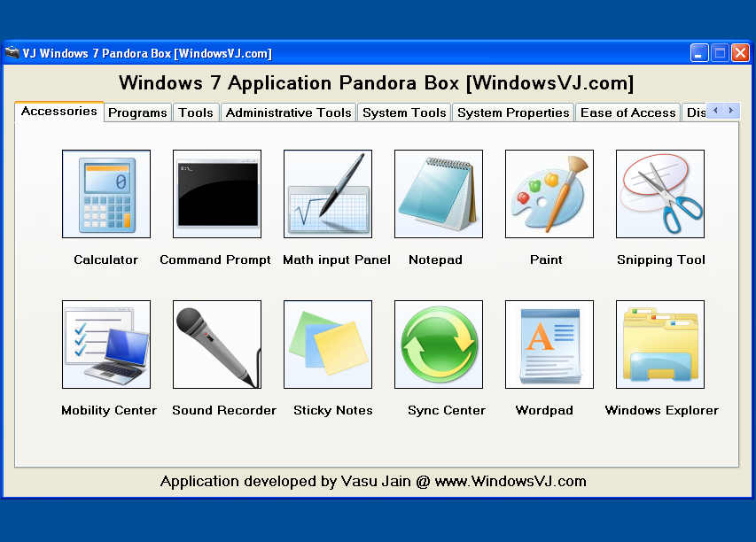This screenshot has height=542, width=756.
Task: Click the Paint text label
Action: (x=546, y=259)
